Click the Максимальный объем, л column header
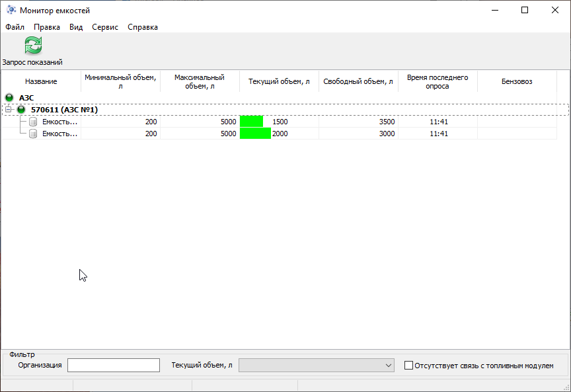The image size is (571, 392). pyautogui.click(x=200, y=81)
